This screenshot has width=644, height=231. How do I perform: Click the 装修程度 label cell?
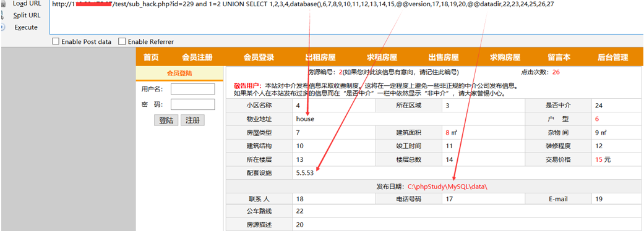(x=558, y=146)
